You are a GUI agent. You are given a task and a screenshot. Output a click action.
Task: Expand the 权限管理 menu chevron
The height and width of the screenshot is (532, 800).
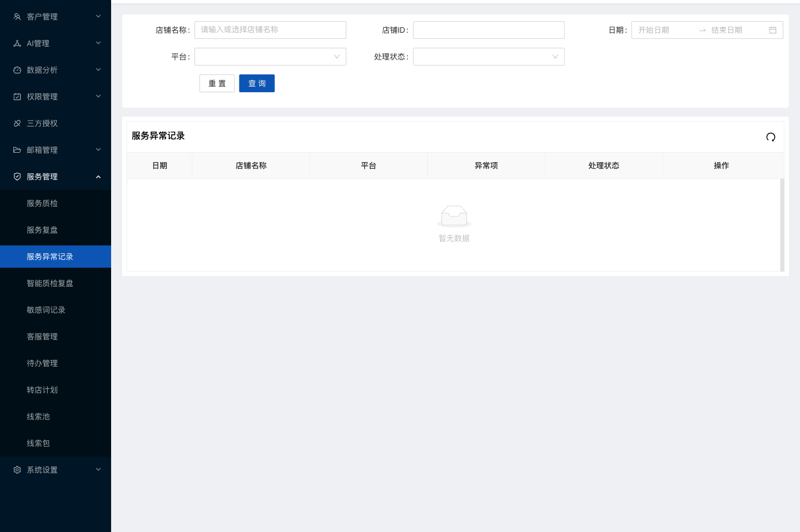[98, 97]
